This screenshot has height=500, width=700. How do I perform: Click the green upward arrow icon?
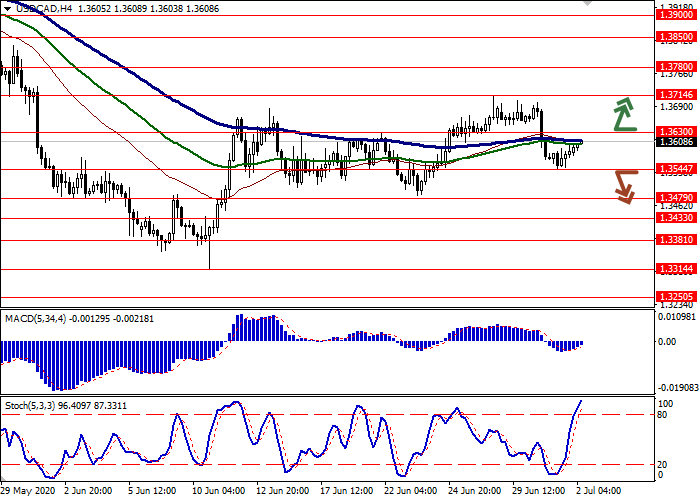pyautogui.click(x=625, y=115)
